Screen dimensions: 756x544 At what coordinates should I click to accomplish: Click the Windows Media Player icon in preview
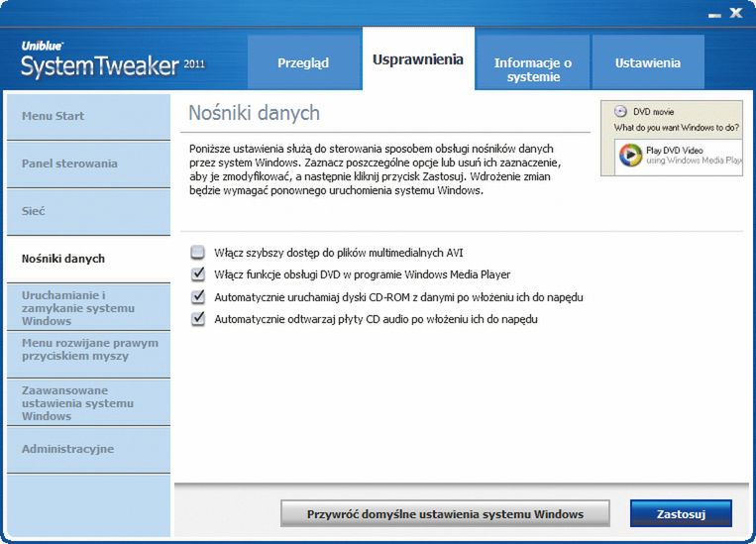tap(630, 156)
